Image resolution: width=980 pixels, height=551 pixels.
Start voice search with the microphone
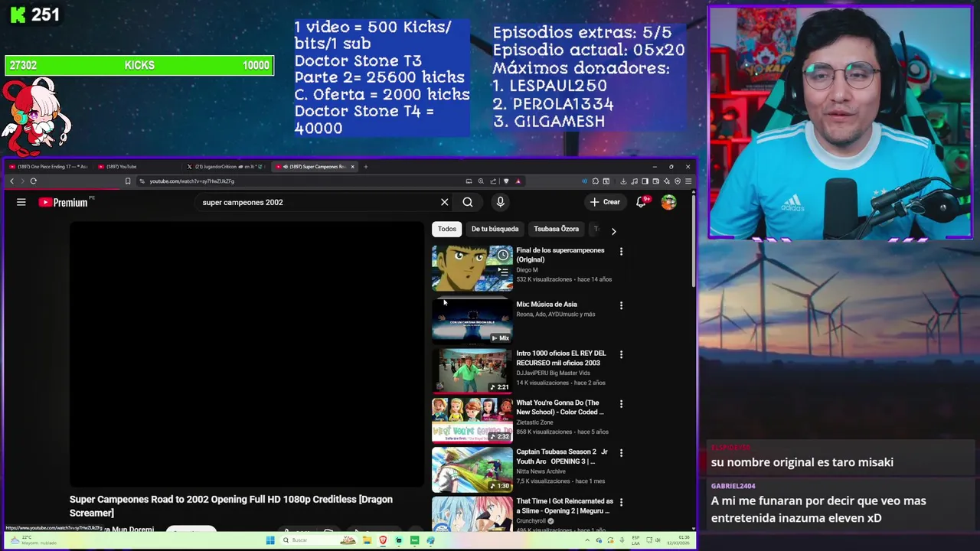click(x=500, y=202)
